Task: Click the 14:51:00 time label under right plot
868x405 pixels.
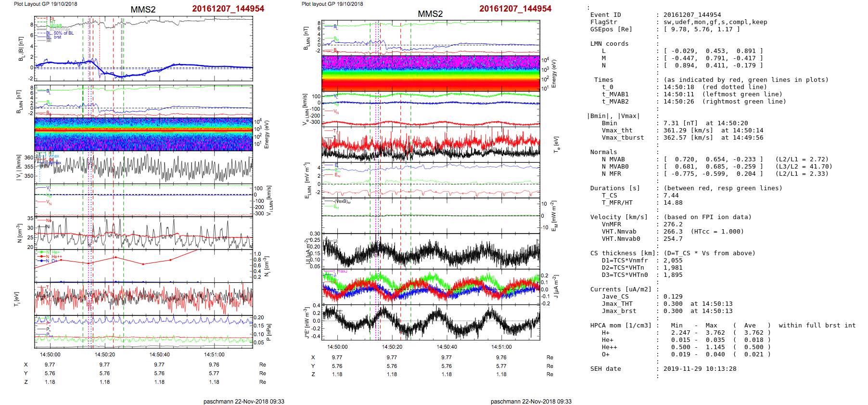Action: click(501, 347)
